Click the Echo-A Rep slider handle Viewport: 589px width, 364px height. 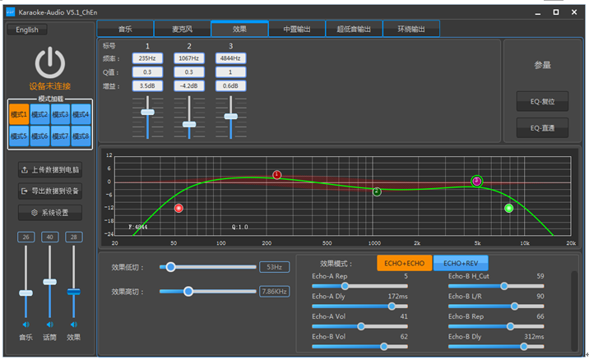345,286
